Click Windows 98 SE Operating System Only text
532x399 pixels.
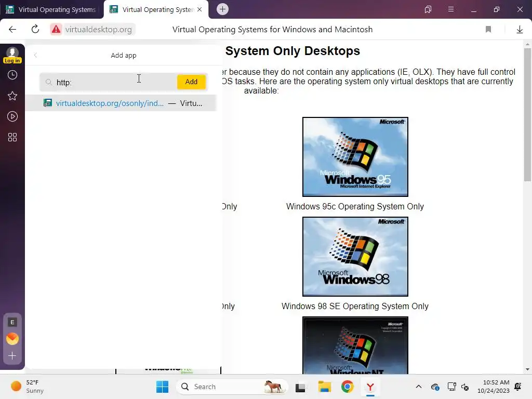pyautogui.click(x=355, y=306)
